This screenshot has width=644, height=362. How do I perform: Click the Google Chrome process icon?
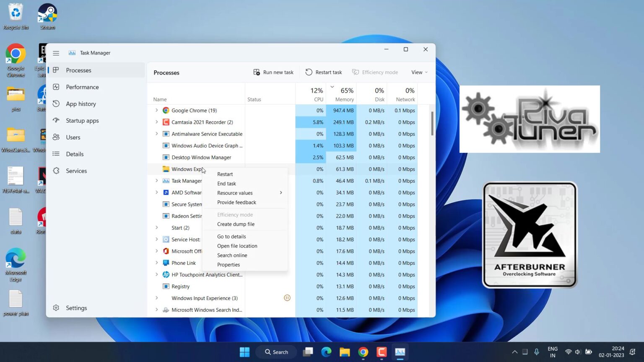(166, 111)
